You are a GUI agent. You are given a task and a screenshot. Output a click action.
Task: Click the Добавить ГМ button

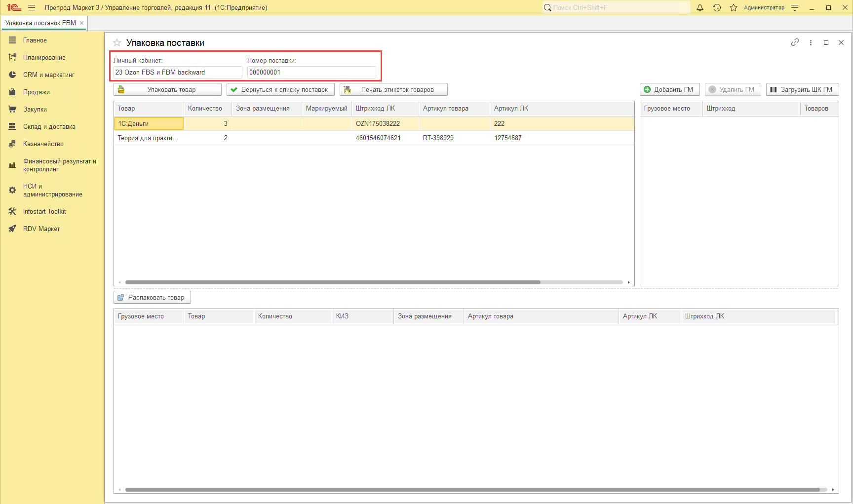pyautogui.click(x=669, y=89)
